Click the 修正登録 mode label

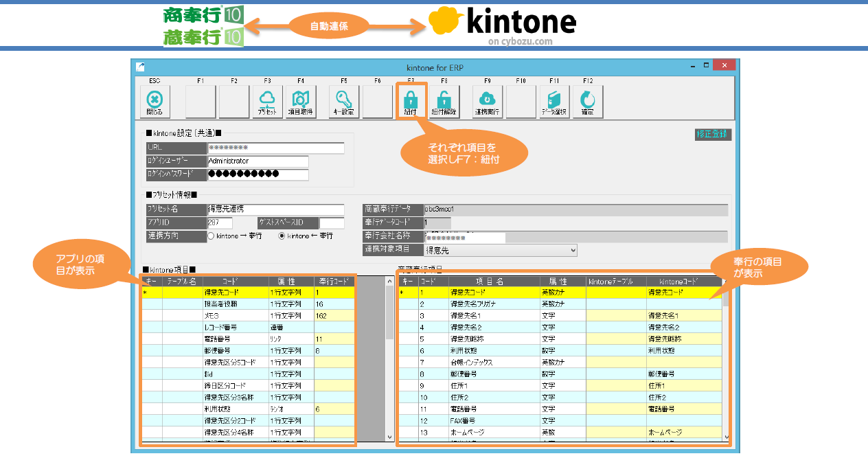tap(713, 135)
